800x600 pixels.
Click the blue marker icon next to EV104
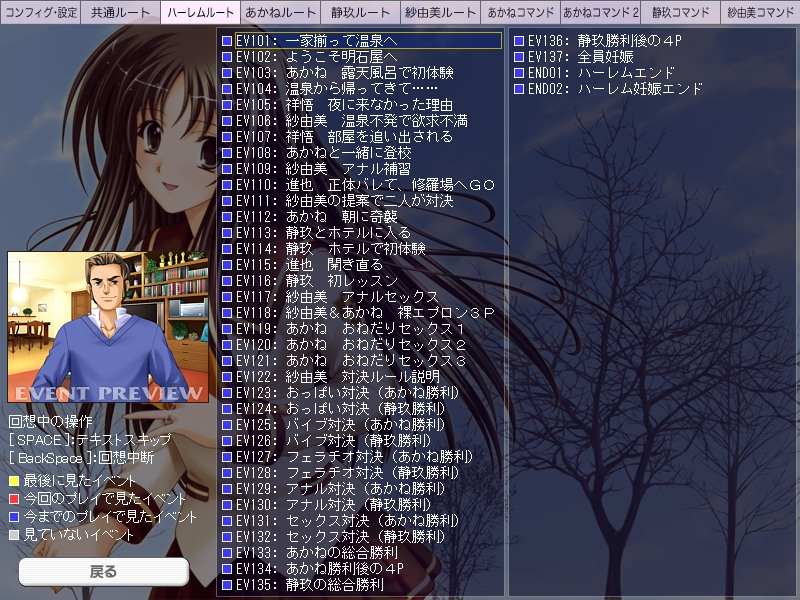227,89
